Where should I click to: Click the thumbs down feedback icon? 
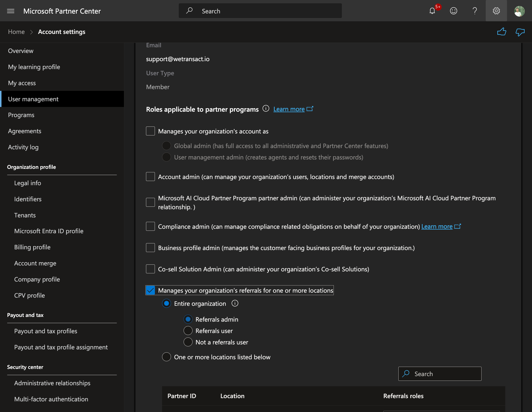(520, 32)
